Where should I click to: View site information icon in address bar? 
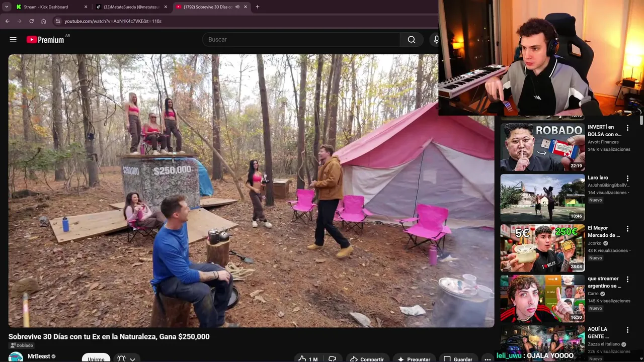tap(58, 21)
